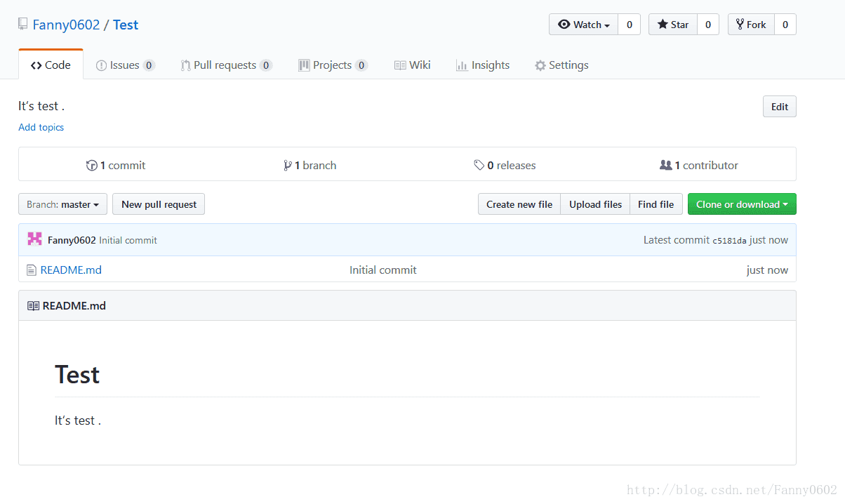Open the Projects tab
This screenshot has width=845, height=504.
click(x=333, y=65)
